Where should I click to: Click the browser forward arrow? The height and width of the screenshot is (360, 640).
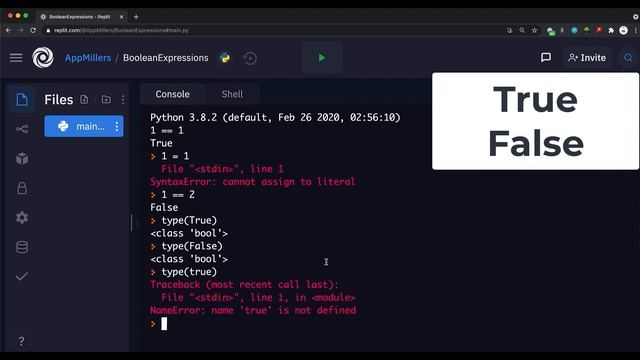pos(20,30)
